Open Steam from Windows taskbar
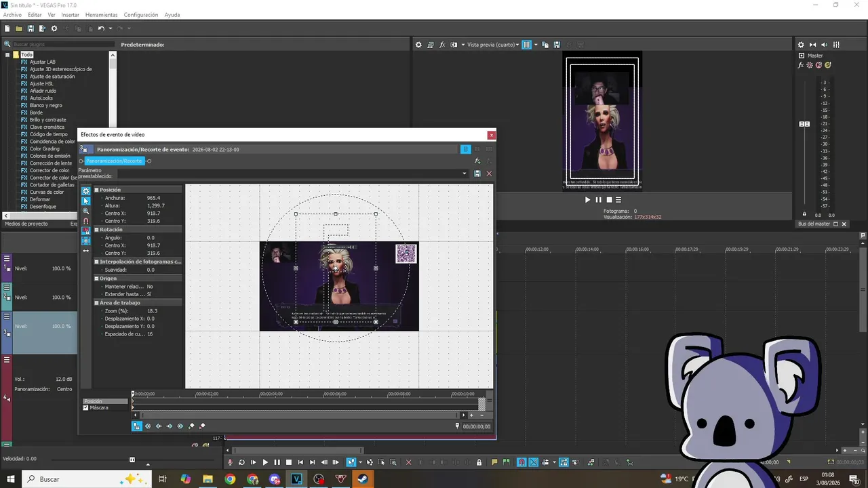 coord(363,479)
